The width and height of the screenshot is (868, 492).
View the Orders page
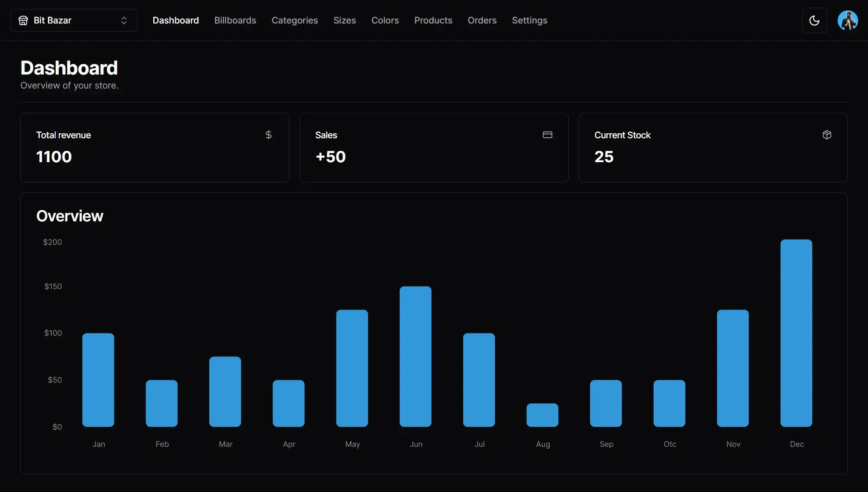point(482,20)
